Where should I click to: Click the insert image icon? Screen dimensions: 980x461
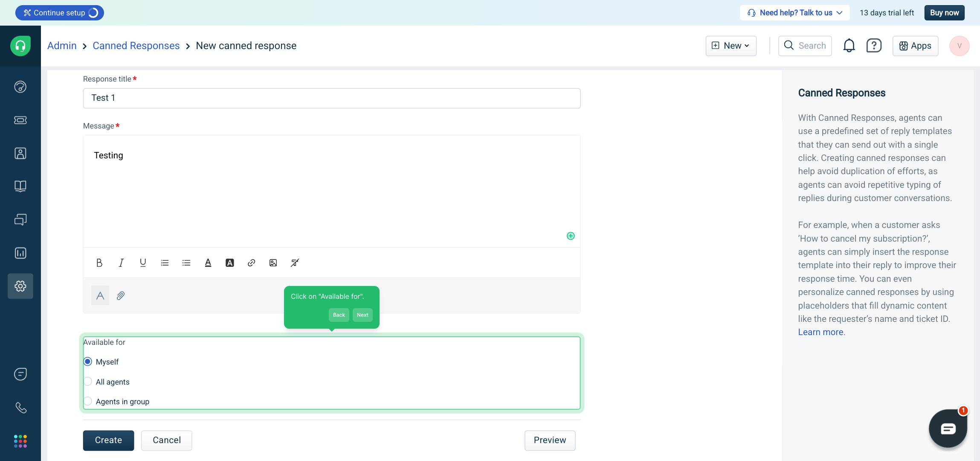click(x=273, y=263)
